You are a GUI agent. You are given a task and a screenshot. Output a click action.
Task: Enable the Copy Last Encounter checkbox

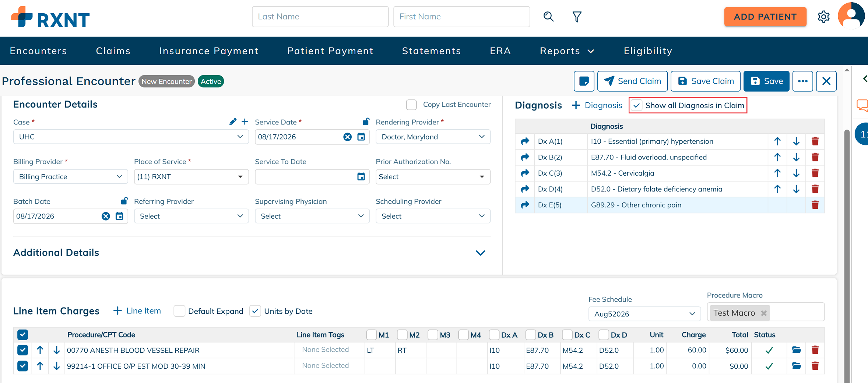tap(411, 105)
